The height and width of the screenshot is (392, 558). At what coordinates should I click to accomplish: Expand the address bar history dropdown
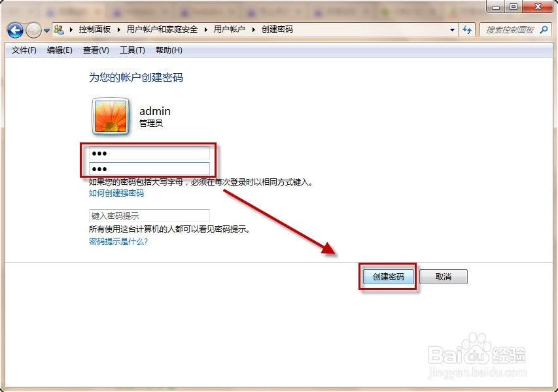click(x=452, y=30)
